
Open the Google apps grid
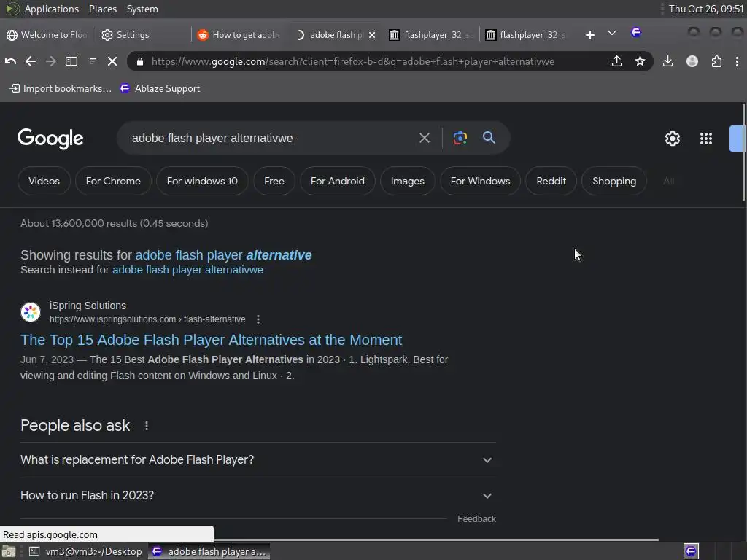[706, 139]
